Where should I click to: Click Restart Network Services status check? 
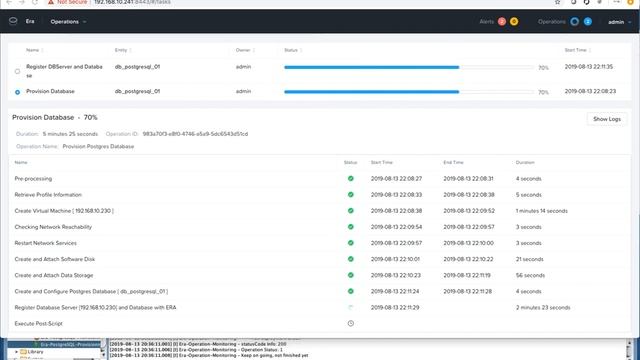coord(351,243)
